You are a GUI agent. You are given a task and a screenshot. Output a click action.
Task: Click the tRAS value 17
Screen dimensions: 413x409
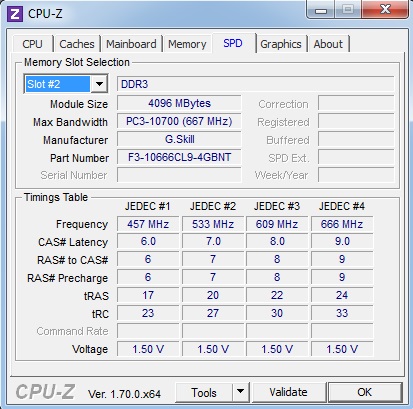[148, 295]
